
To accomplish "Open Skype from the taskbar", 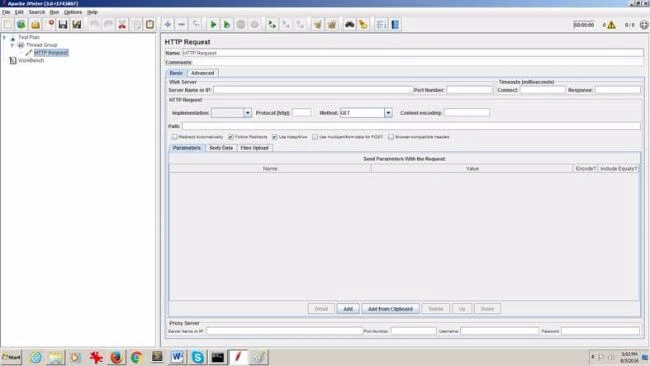I will tap(198, 357).
